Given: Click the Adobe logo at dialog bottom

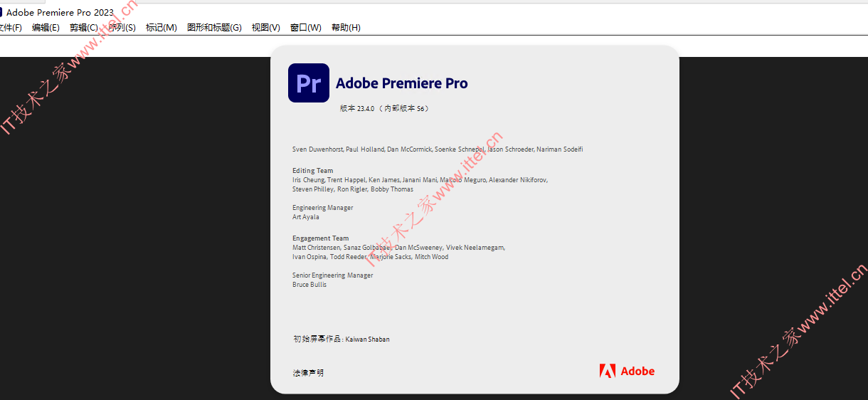Looking at the screenshot, I should (627, 371).
